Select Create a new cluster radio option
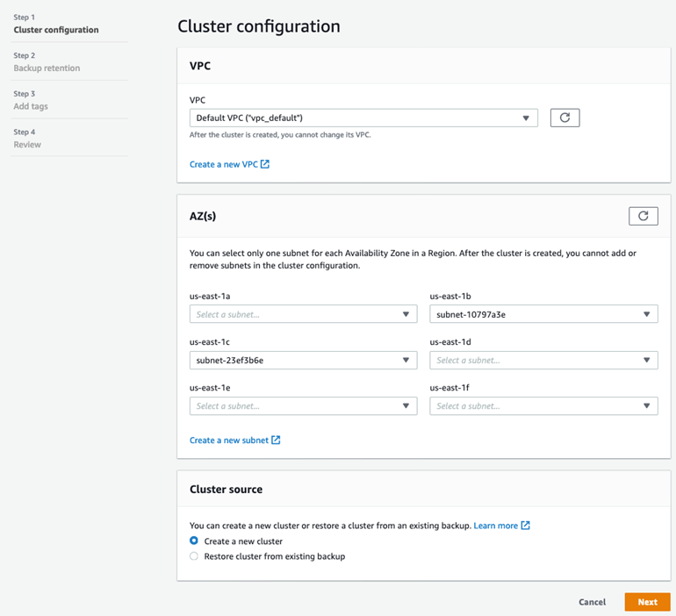 coord(194,541)
